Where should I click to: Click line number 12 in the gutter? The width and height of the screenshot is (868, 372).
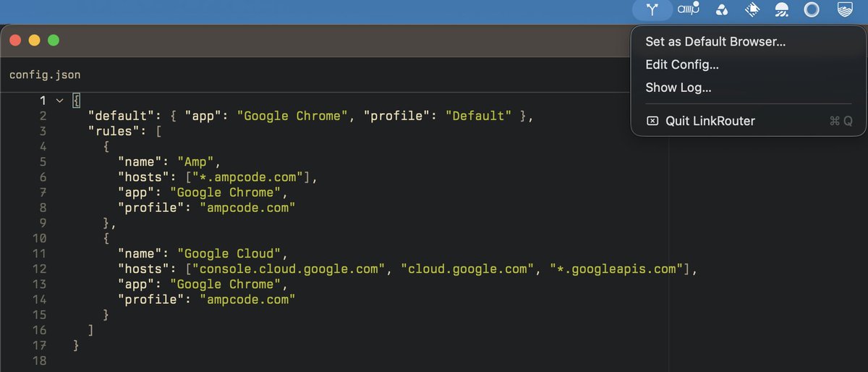coord(39,269)
